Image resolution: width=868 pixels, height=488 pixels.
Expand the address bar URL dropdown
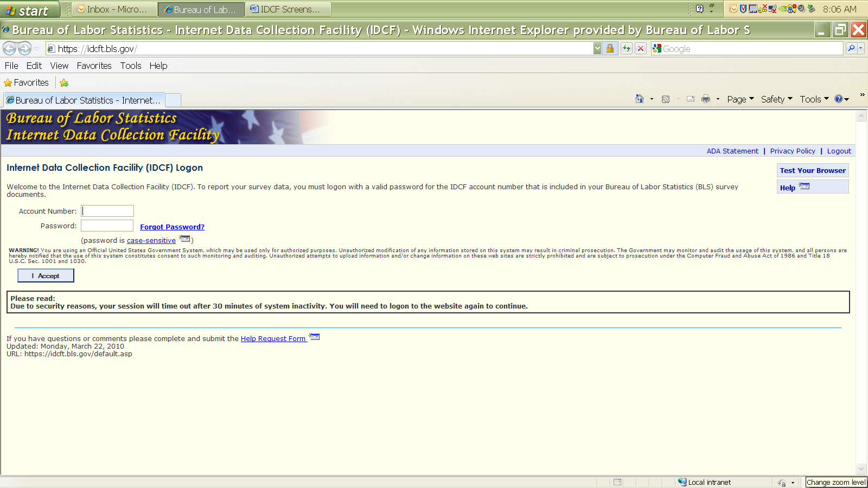coord(597,49)
